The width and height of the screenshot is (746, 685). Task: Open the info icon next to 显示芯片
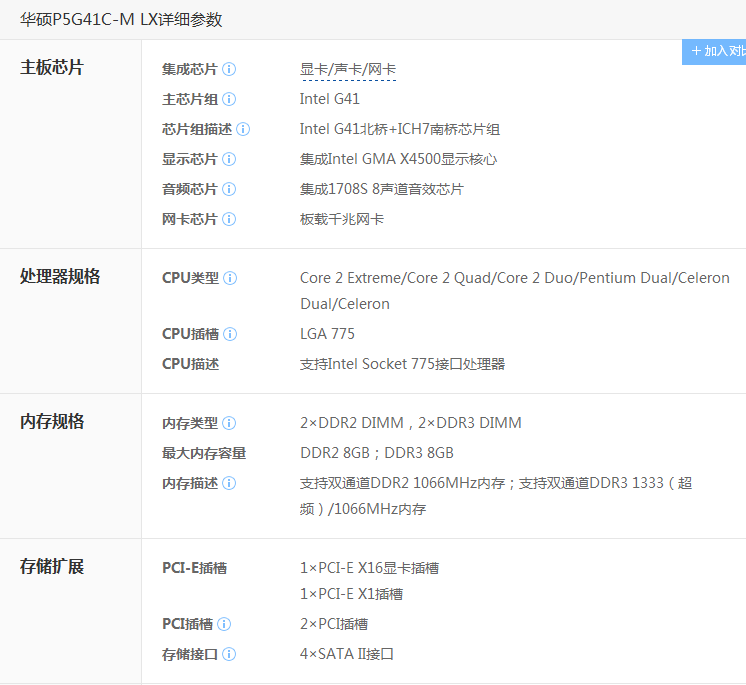pyautogui.click(x=229, y=159)
